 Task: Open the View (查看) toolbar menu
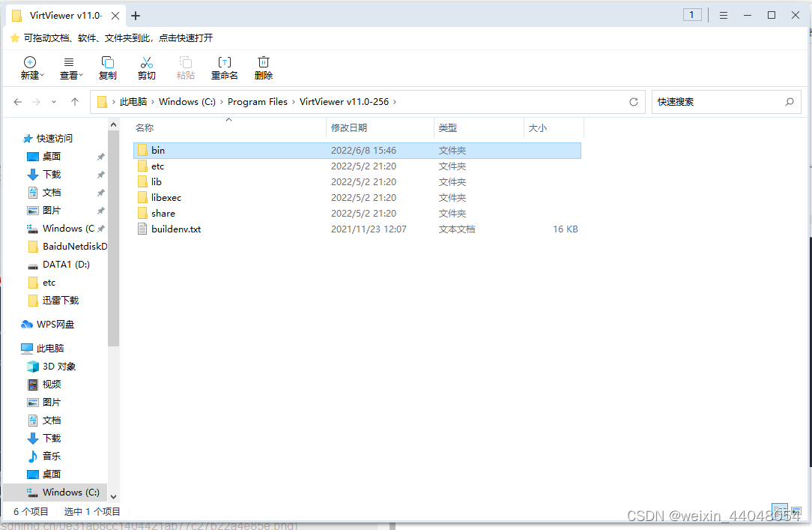point(71,68)
